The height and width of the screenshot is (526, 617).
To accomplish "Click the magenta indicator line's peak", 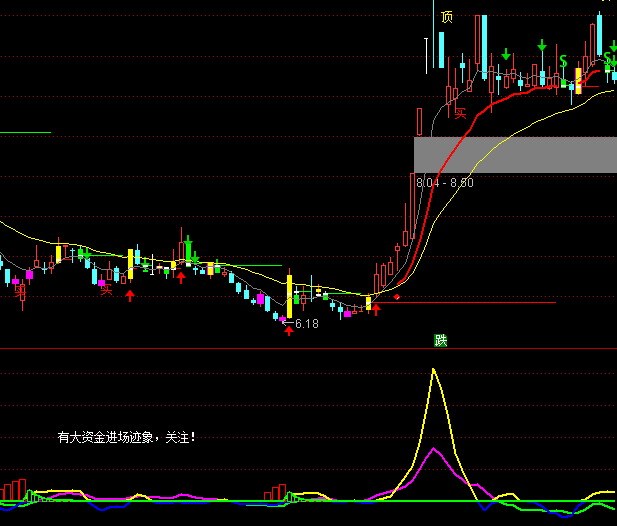I will [434, 450].
